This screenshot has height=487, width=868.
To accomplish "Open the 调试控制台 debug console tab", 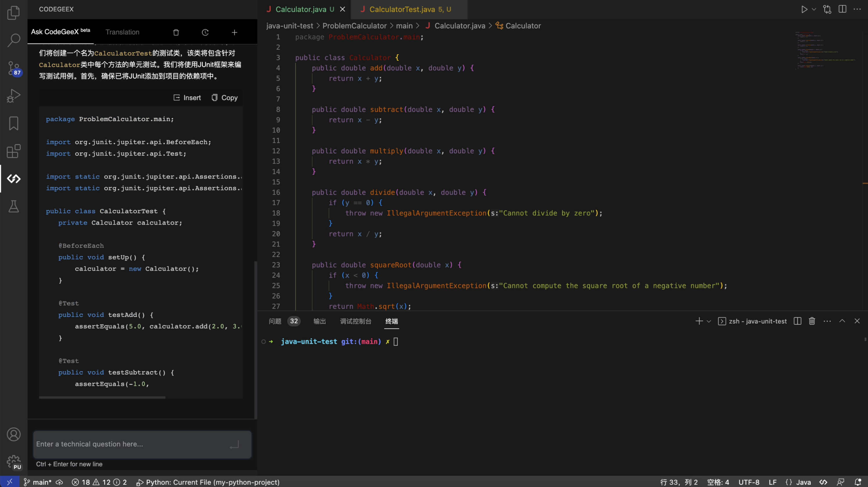I will [x=356, y=321].
